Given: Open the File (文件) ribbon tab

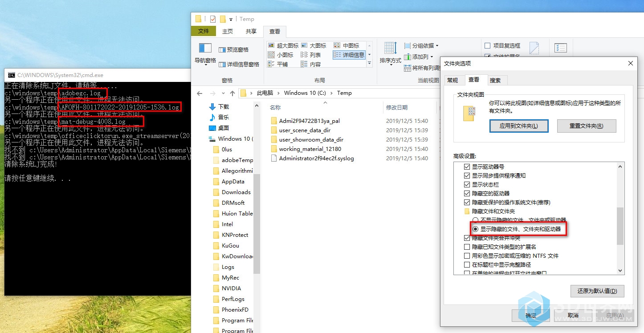Looking at the screenshot, I should coord(204,31).
